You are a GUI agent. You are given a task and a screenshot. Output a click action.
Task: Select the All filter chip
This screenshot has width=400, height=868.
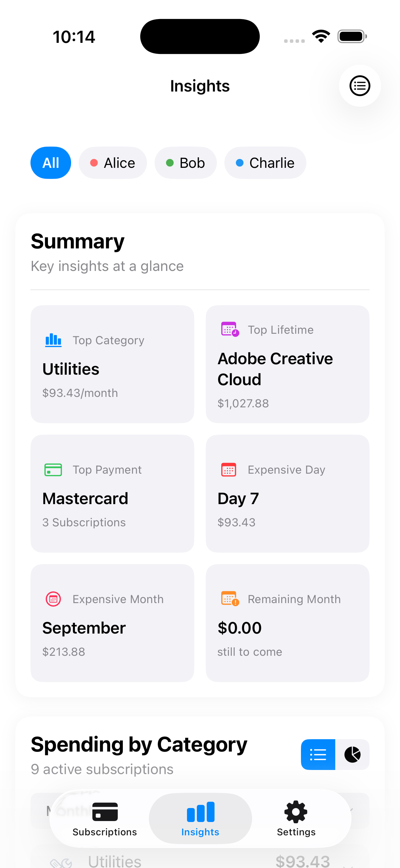click(50, 163)
